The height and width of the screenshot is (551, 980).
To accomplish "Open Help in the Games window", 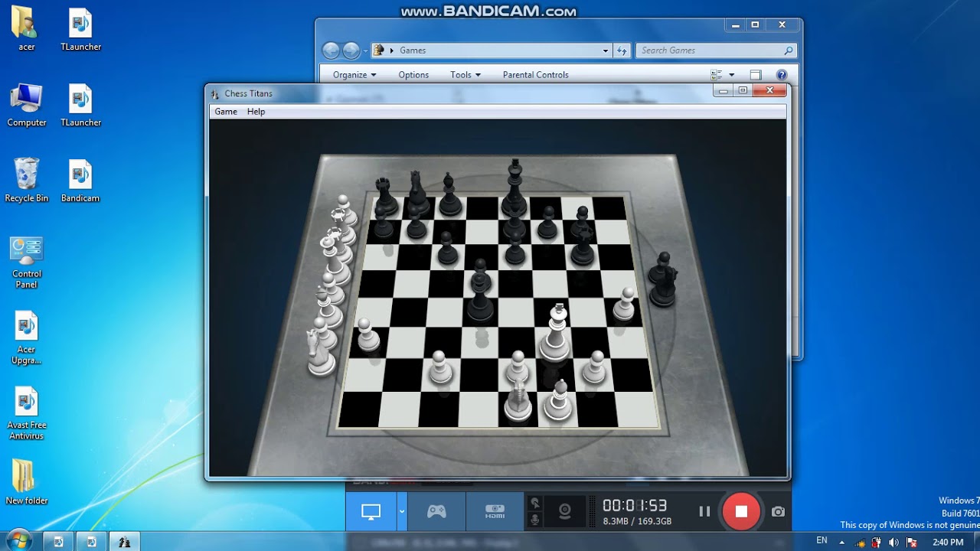I will tap(782, 75).
